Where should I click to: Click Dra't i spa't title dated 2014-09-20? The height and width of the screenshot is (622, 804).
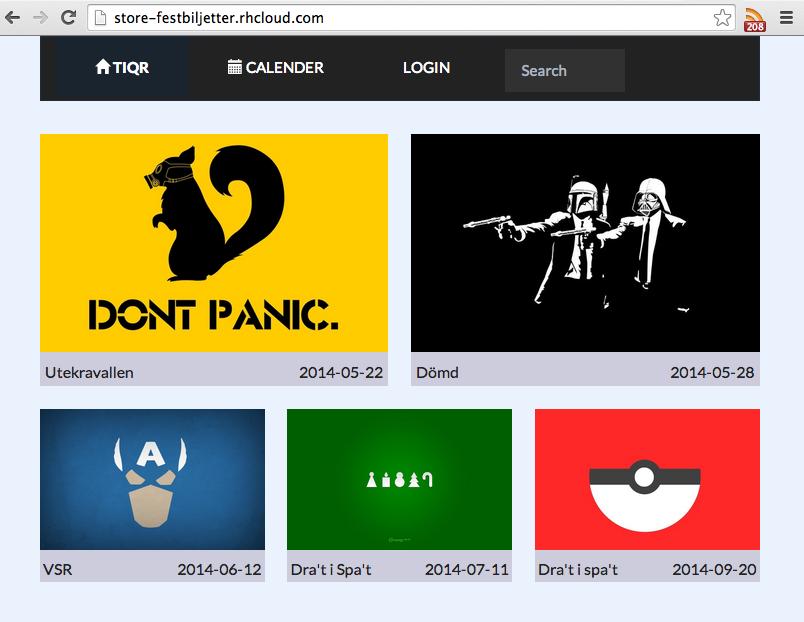click(578, 569)
